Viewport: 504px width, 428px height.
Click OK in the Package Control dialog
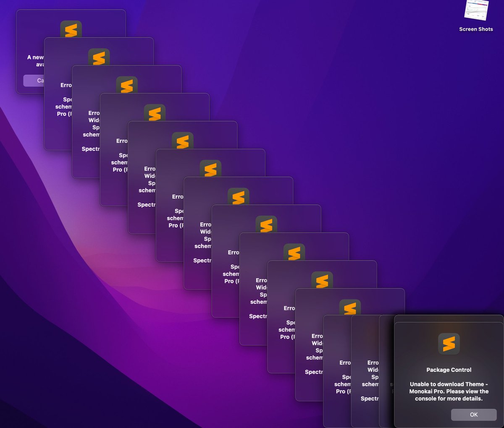click(474, 415)
